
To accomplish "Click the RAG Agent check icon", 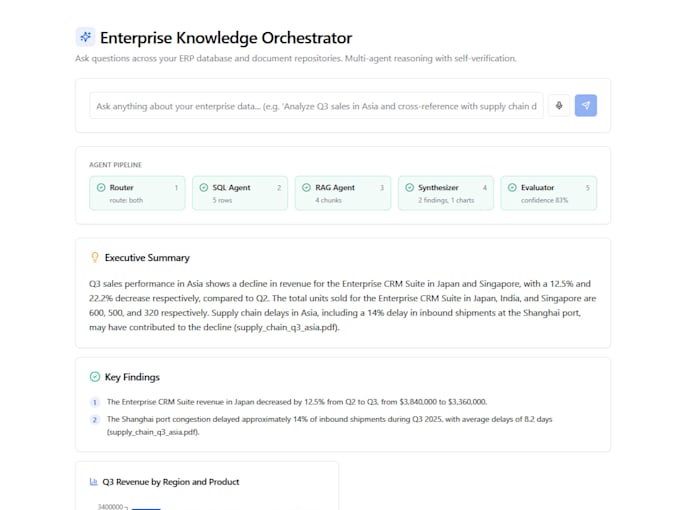I will click(306, 187).
